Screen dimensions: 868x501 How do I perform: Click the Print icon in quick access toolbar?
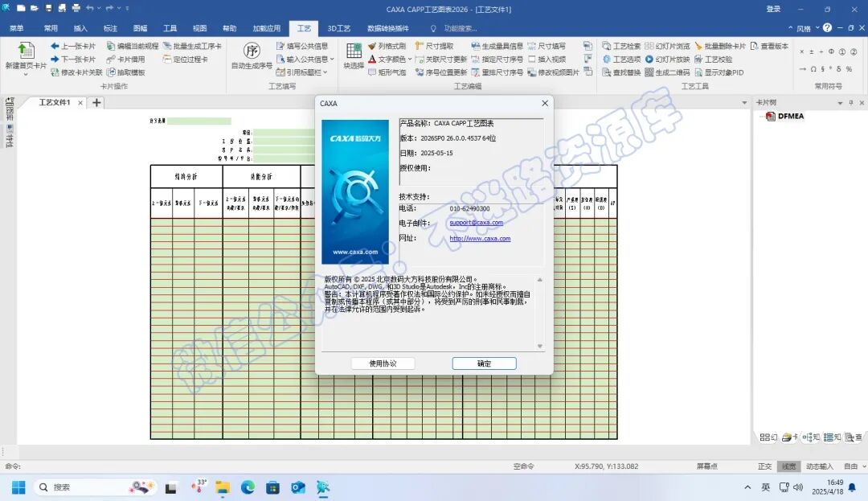[x=76, y=8]
